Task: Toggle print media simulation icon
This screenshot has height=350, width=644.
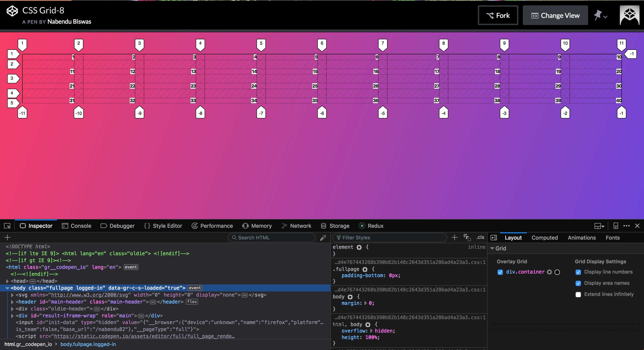Action: [x=467, y=238]
